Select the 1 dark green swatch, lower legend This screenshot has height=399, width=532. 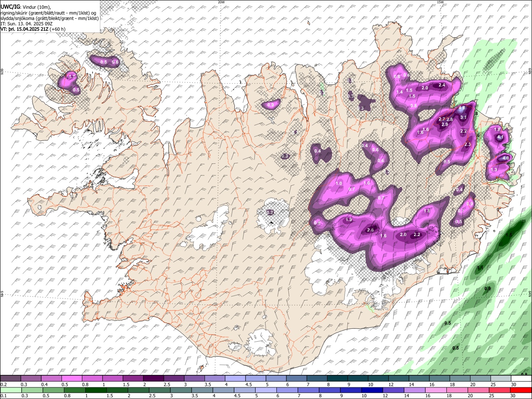click(x=96, y=390)
